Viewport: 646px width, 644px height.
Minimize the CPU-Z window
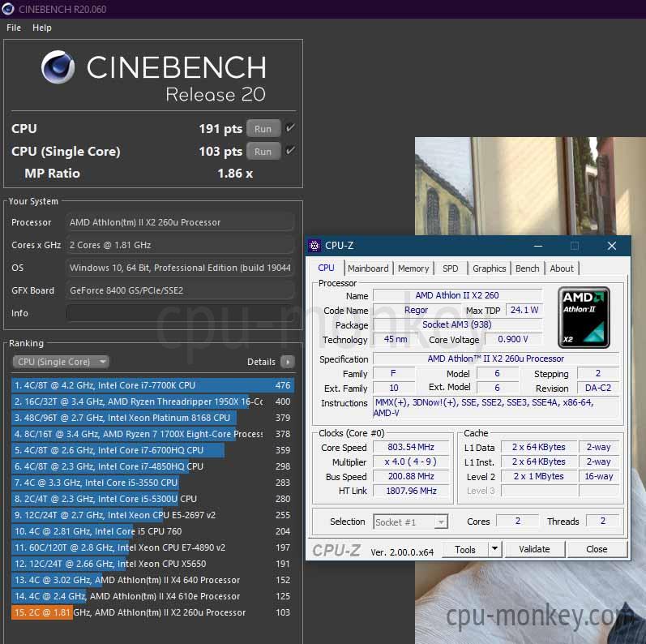pyautogui.click(x=537, y=246)
